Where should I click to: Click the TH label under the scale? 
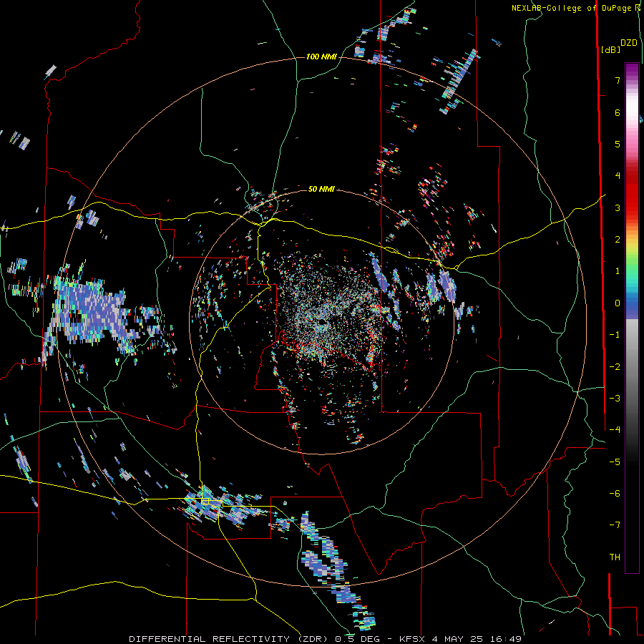615,557
